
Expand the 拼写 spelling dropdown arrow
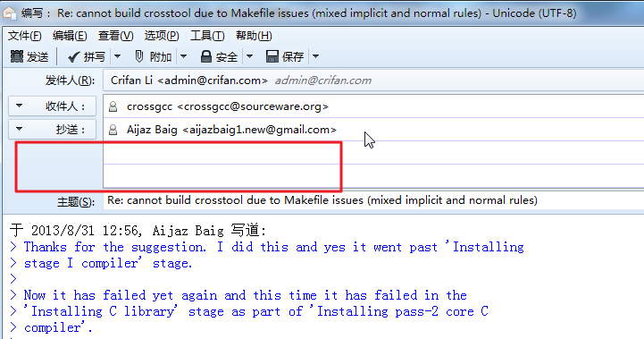coord(118,56)
